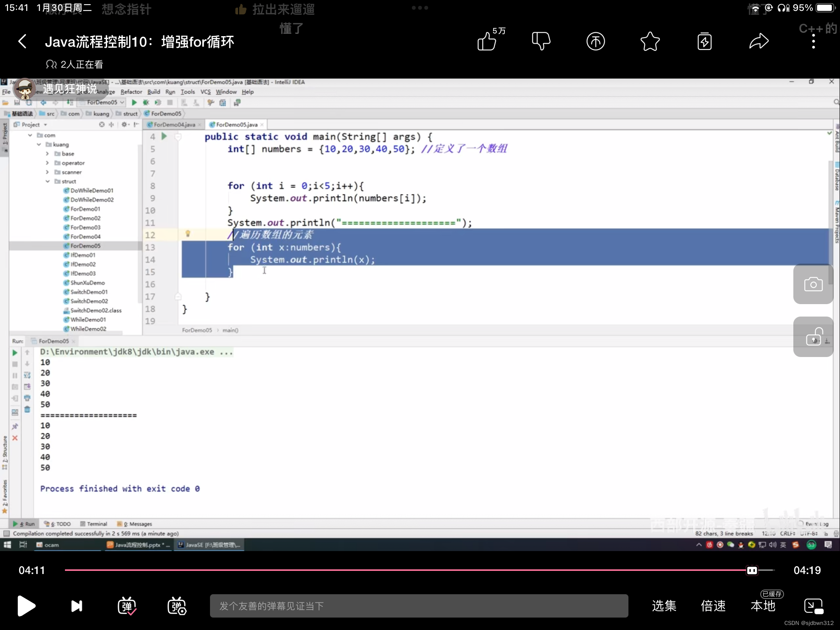Tap the share arrow icon
This screenshot has width=840, height=630.
tap(759, 41)
